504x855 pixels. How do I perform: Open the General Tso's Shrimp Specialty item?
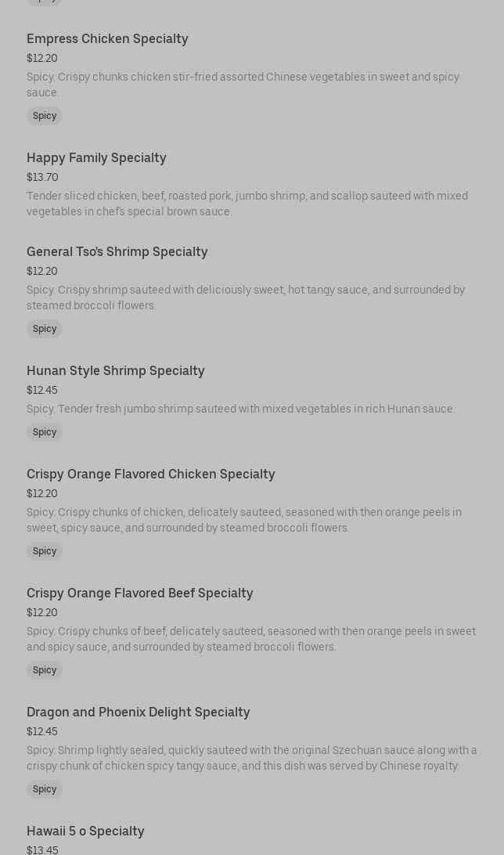117,252
